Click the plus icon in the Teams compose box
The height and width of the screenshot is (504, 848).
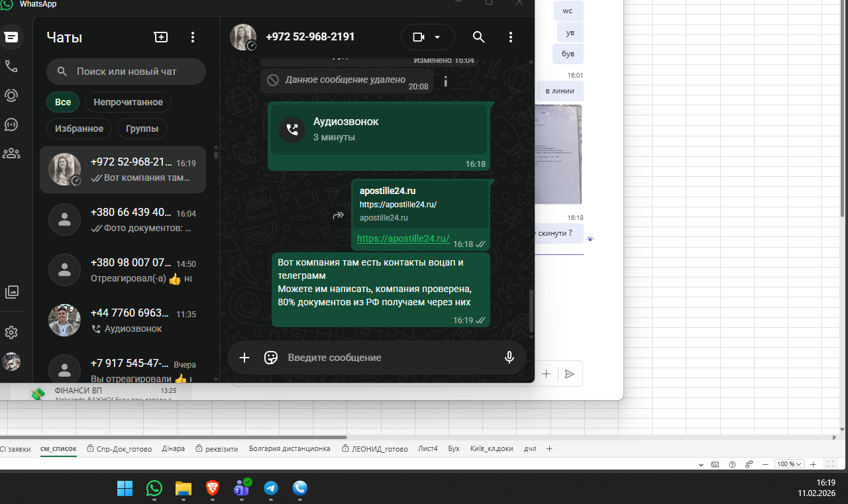547,374
